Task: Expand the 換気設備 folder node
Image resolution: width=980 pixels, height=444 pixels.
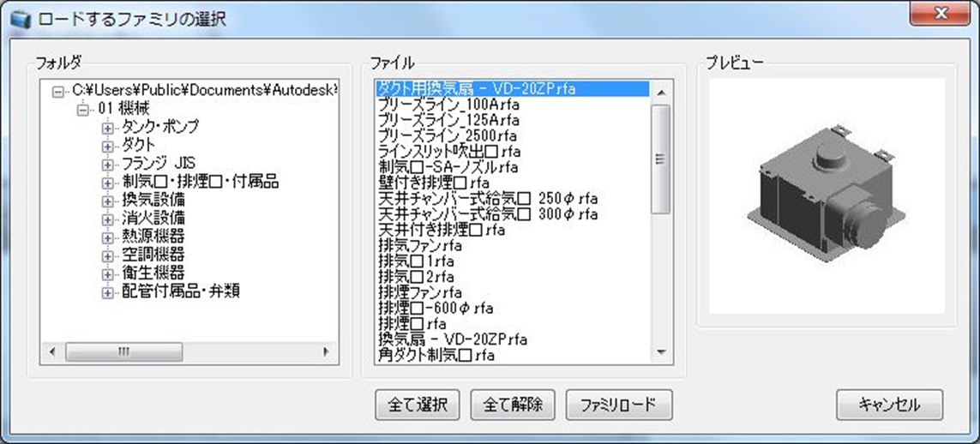Action: [x=108, y=201]
